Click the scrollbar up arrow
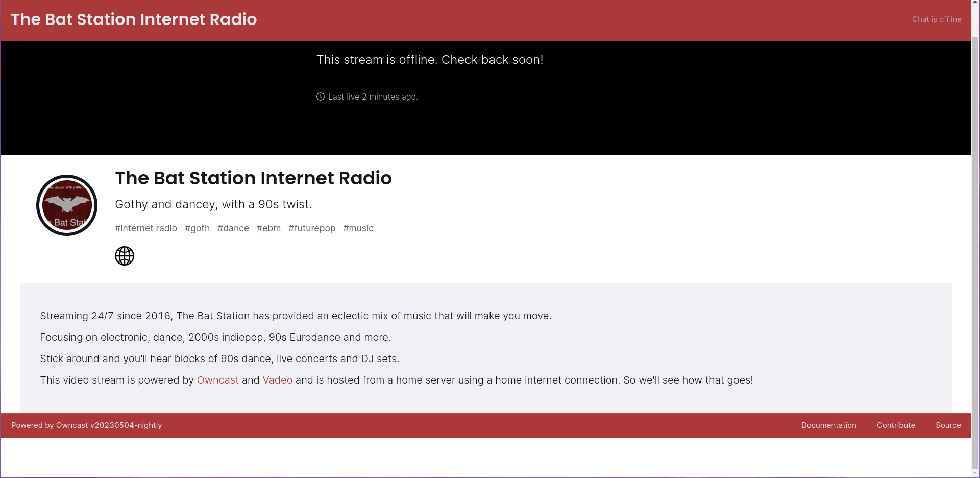980x478 pixels. tap(976, 3)
